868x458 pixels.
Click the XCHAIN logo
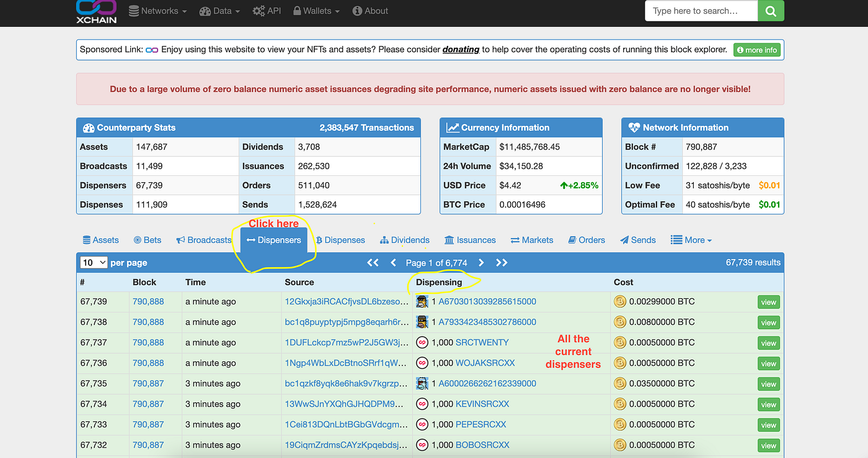(96, 11)
